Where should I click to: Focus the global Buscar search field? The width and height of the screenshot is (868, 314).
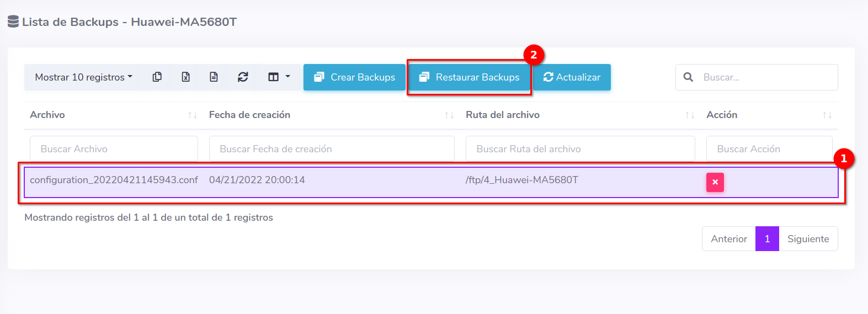point(767,77)
